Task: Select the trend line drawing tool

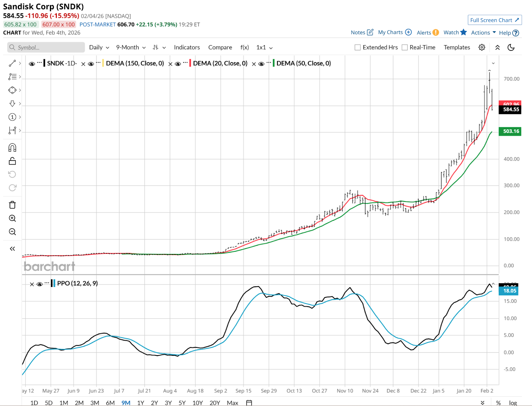Action: click(12, 63)
